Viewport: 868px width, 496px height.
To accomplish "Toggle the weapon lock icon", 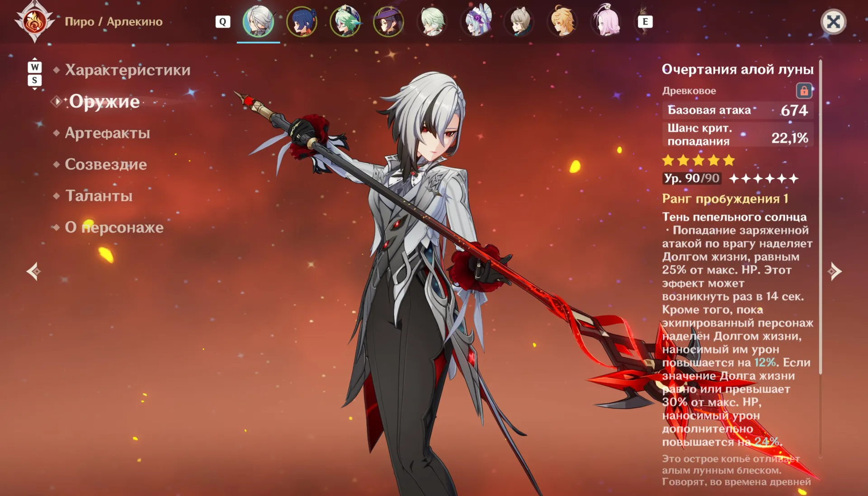I will (804, 90).
